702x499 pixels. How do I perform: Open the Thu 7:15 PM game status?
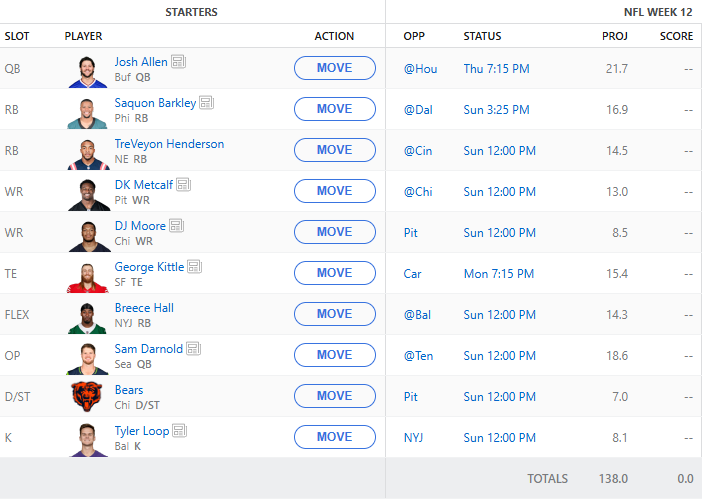(496, 68)
